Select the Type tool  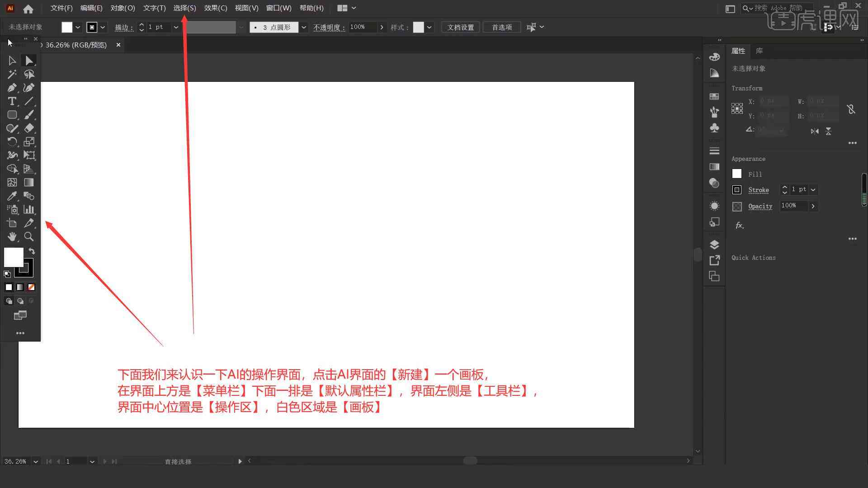click(x=11, y=101)
